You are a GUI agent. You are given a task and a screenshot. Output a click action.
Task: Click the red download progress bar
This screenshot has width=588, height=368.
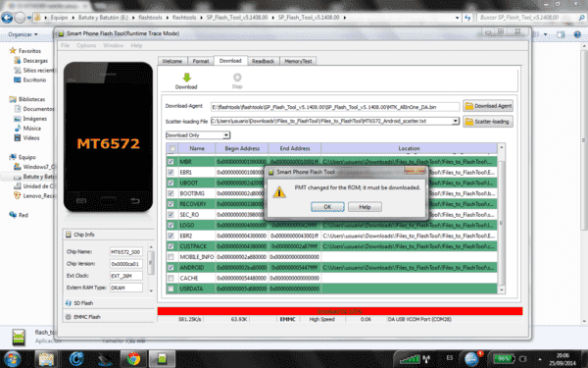pos(340,311)
